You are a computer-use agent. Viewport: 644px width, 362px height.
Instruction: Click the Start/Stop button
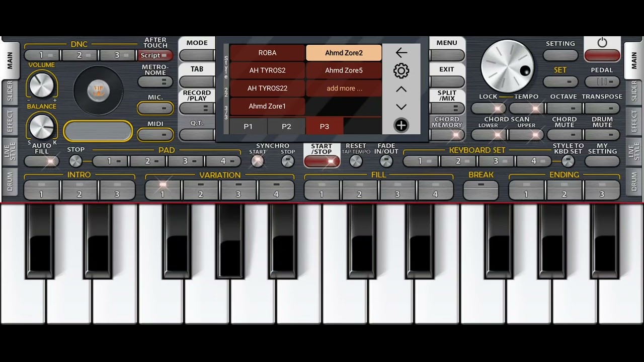click(x=322, y=161)
